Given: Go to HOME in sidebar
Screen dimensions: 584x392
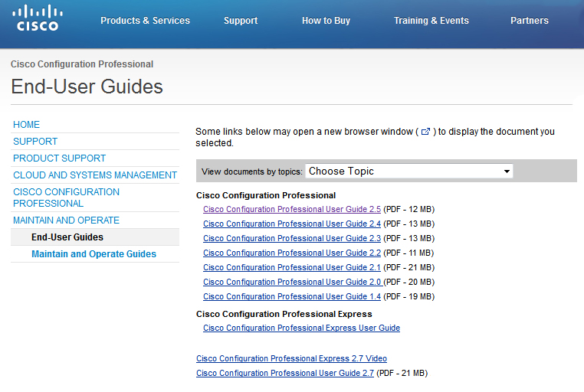Looking at the screenshot, I should pos(27,125).
